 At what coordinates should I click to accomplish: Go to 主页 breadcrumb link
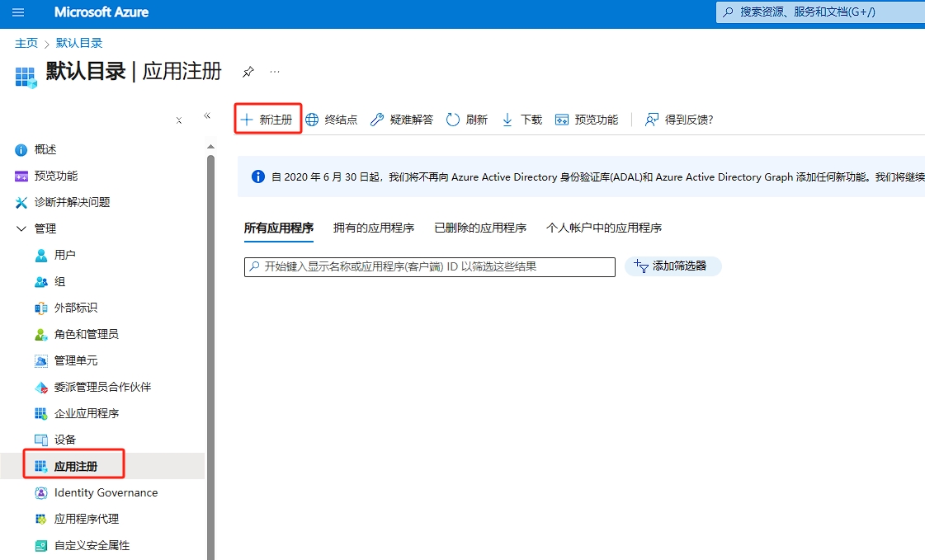tap(26, 43)
